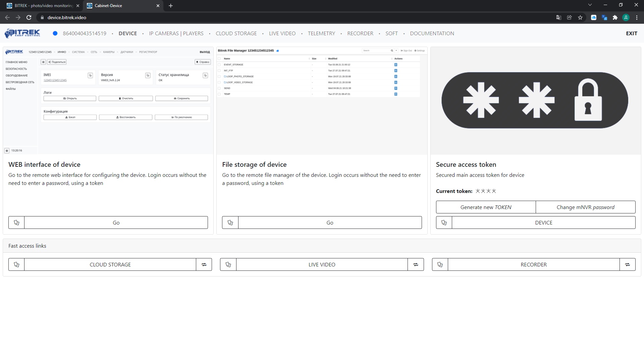This screenshot has width=644, height=349.
Task: Open TELEMETRY in the top navigation
Action: 321,33
